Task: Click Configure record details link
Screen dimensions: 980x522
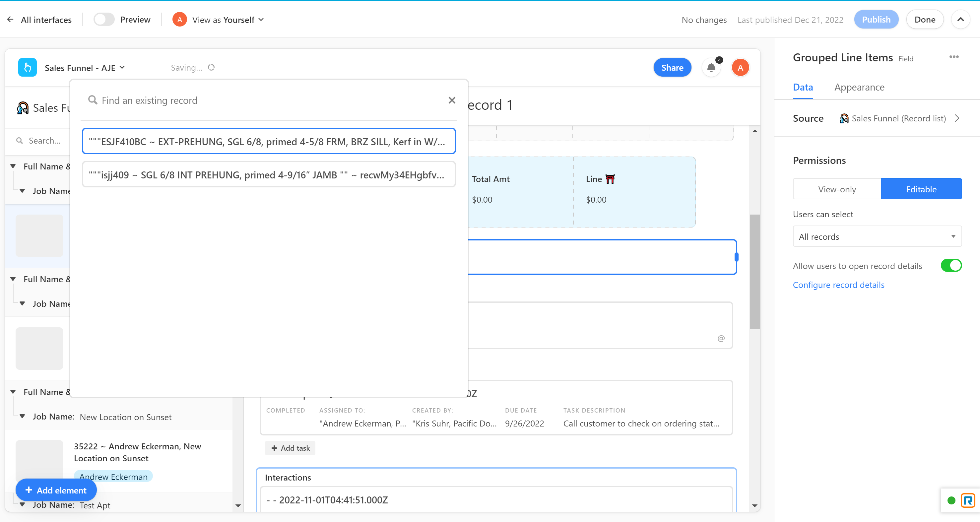Action: [x=838, y=285]
